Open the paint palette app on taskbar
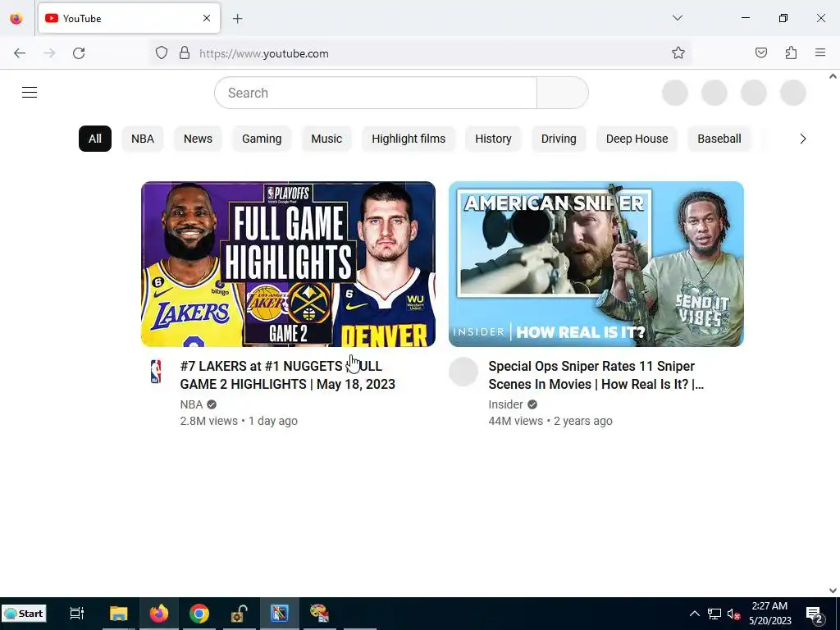Image resolution: width=840 pixels, height=630 pixels. click(x=319, y=614)
